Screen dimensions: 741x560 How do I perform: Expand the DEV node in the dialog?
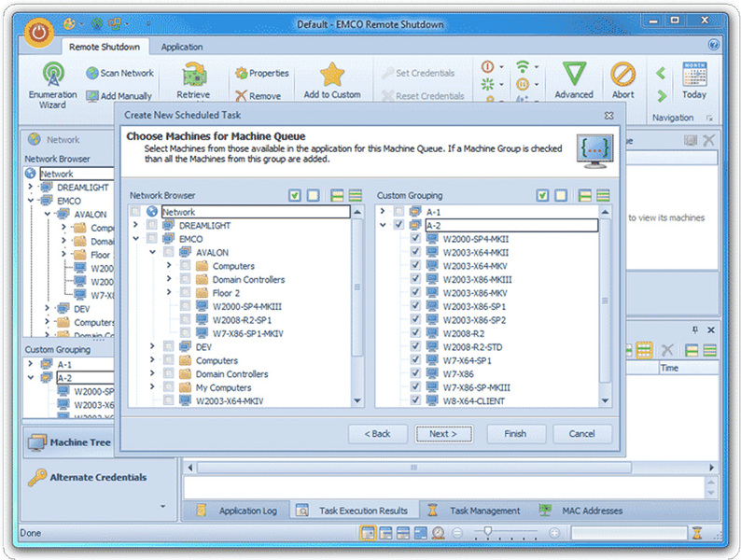coord(153,346)
